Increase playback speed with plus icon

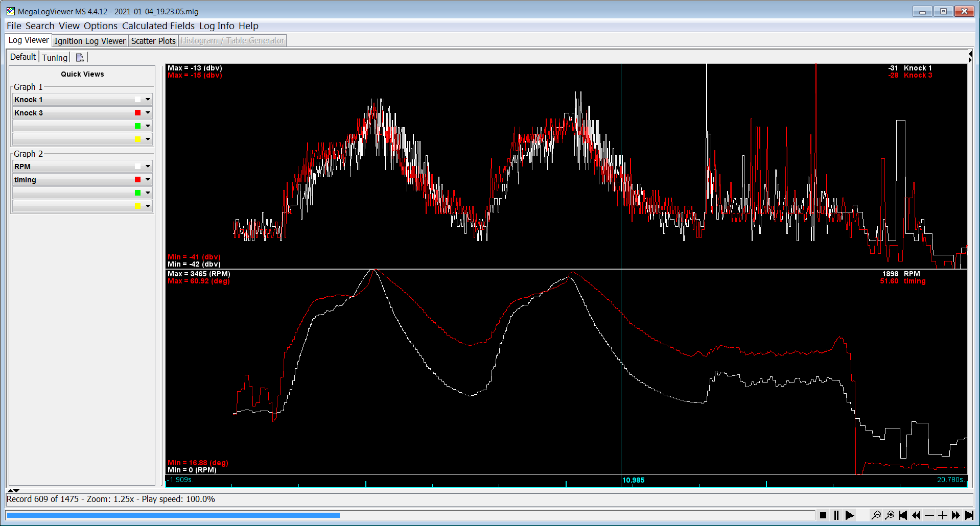point(943,515)
